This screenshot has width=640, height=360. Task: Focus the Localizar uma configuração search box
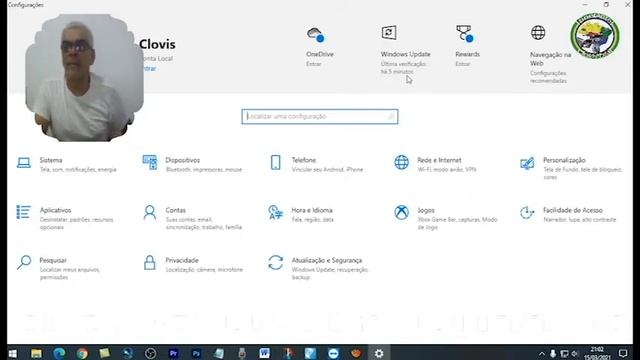pyautogui.click(x=320, y=116)
